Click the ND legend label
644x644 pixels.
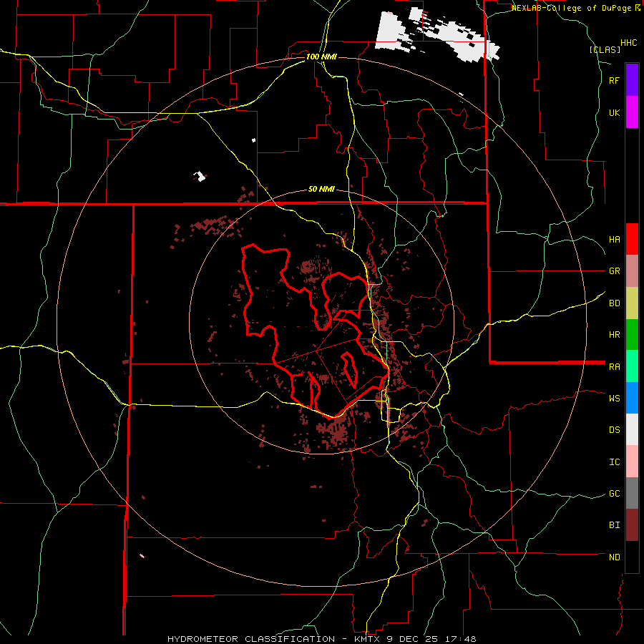pos(614,557)
